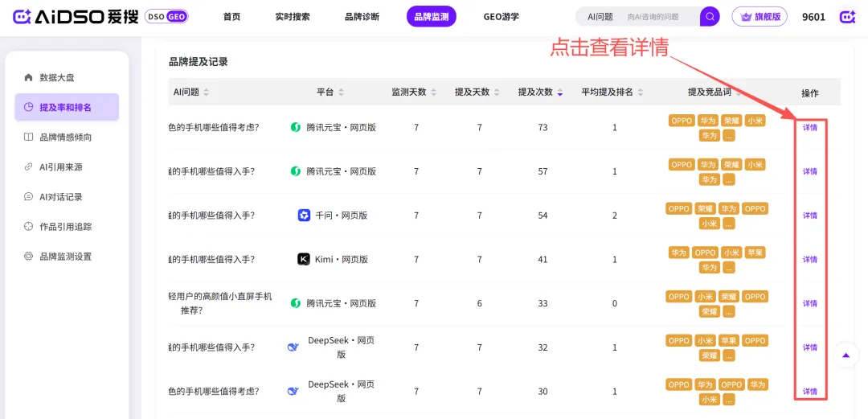Image resolution: width=868 pixels, height=419 pixels.
Task: Click the 苹果 tag in Kimi row
Action: (x=755, y=253)
